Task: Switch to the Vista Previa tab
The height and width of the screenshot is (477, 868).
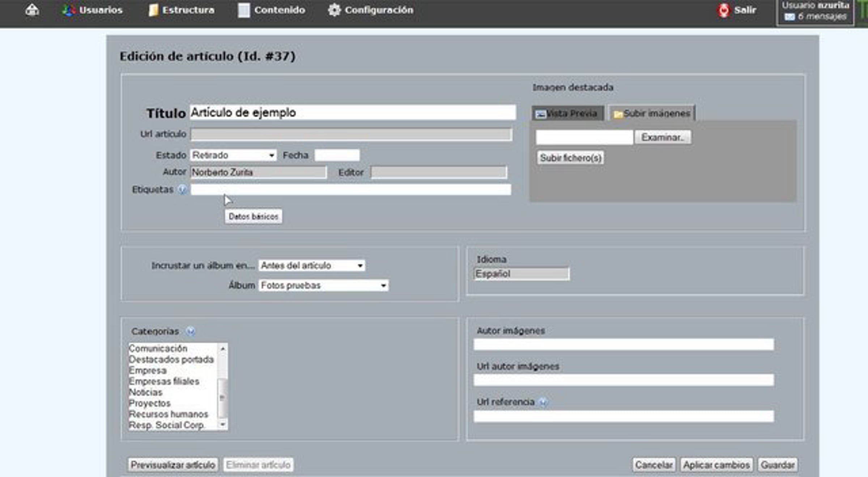Action: click(x=567, y=113)
